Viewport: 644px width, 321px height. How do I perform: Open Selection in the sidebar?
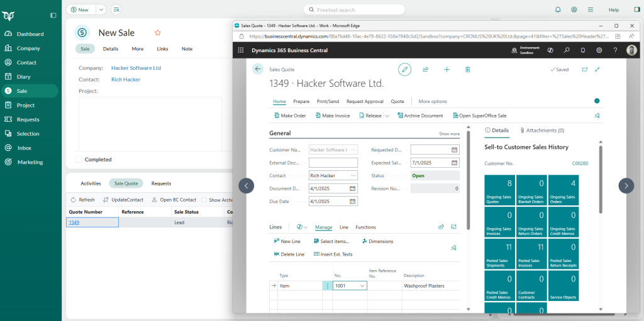pyautogui.click(x=29, y=134)
